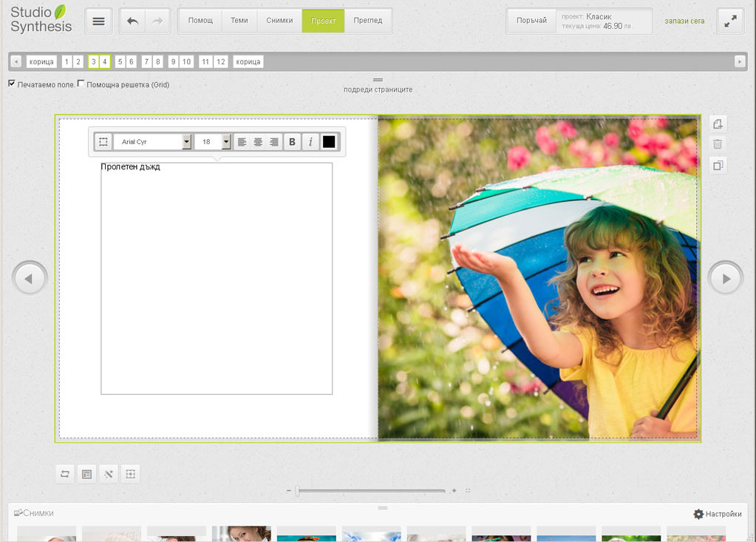Open Настройки gear settings

[x=717, y=514]
